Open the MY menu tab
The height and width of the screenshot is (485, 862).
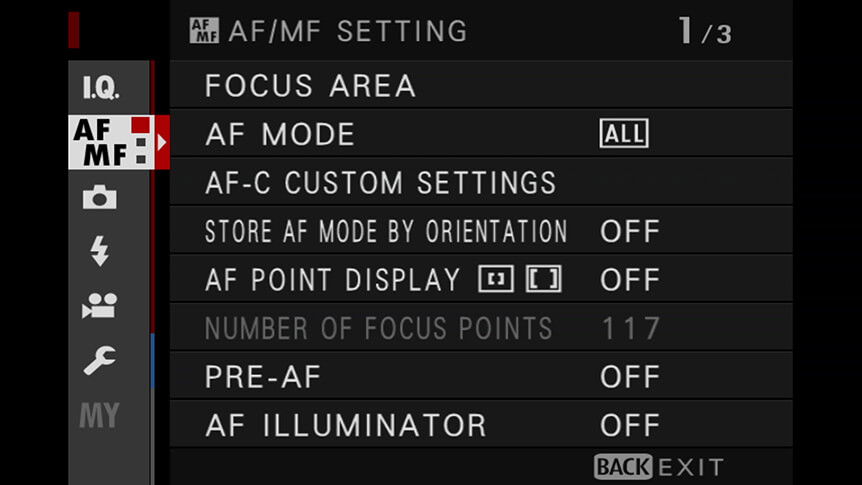click(100, 415)
